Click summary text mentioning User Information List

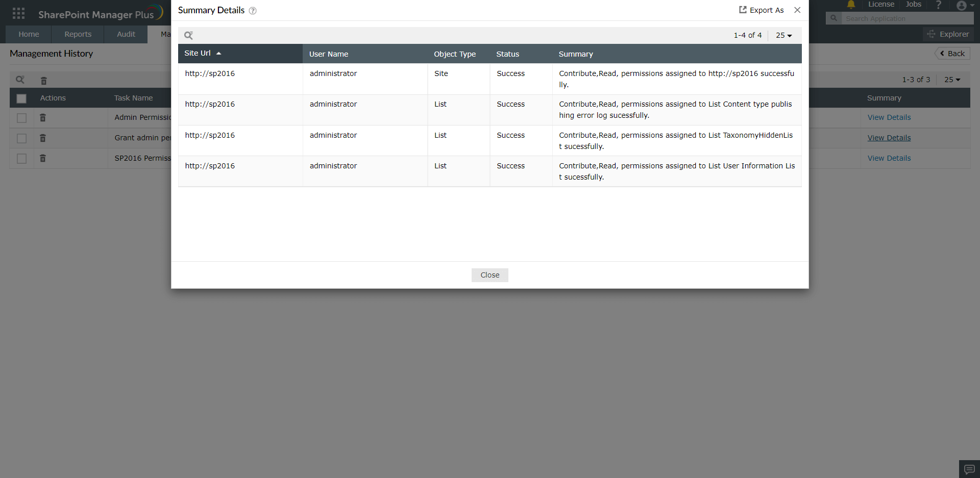point(677,171)
